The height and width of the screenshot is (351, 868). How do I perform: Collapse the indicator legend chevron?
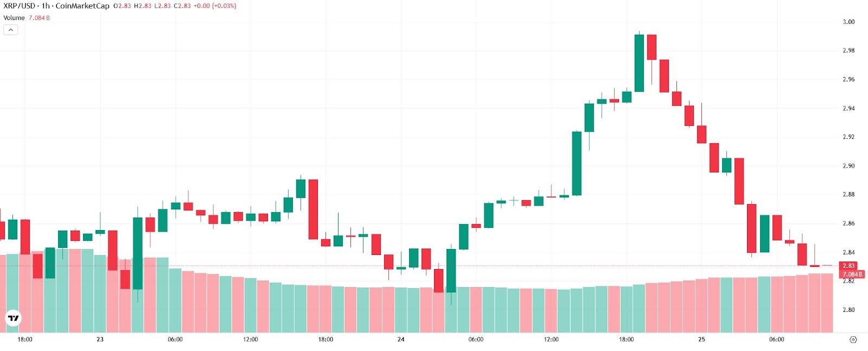10,30
